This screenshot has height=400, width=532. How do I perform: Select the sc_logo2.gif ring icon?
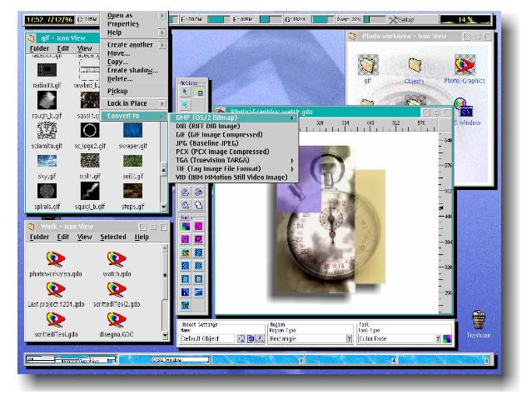90,131
